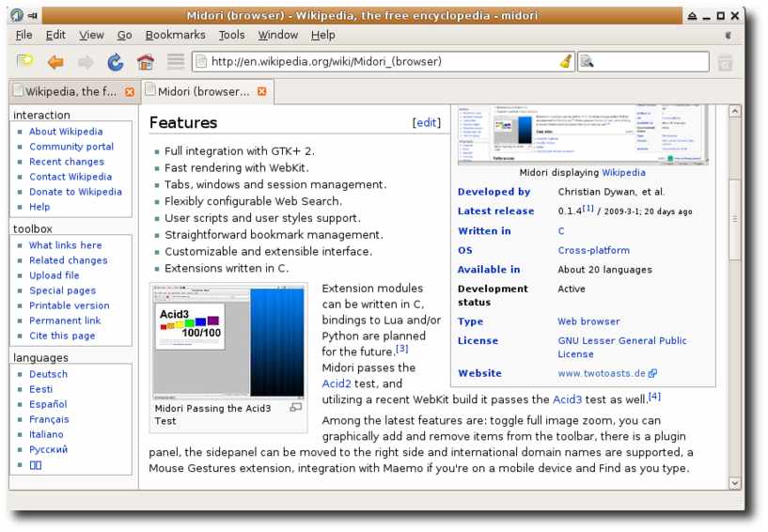Click the URL address field
This screenshot has height=532, width=768.
382,62
